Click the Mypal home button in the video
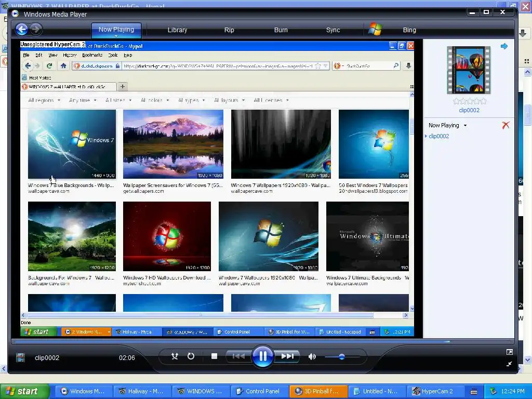The image size is (532, 399). (63, 66)
